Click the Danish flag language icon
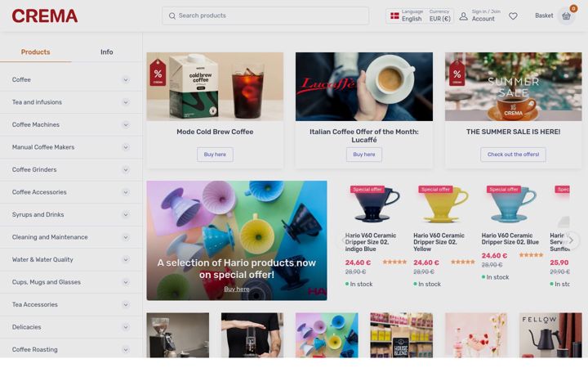Viewport: 588px width, 368px height. [x=394, y=16]
